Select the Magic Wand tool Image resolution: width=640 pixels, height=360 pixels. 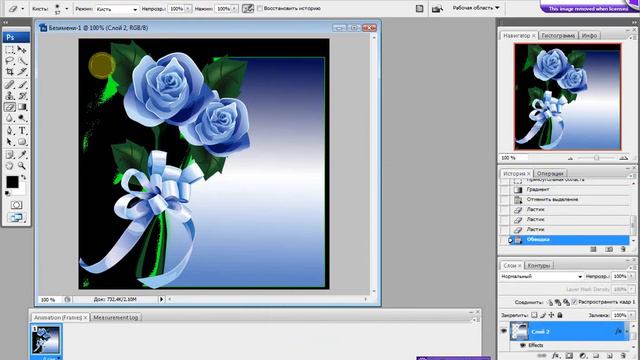(x=22, y=61)
